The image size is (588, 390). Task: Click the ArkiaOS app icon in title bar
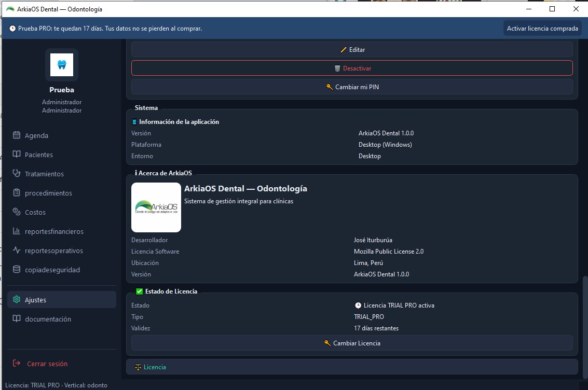pos(10,9)
